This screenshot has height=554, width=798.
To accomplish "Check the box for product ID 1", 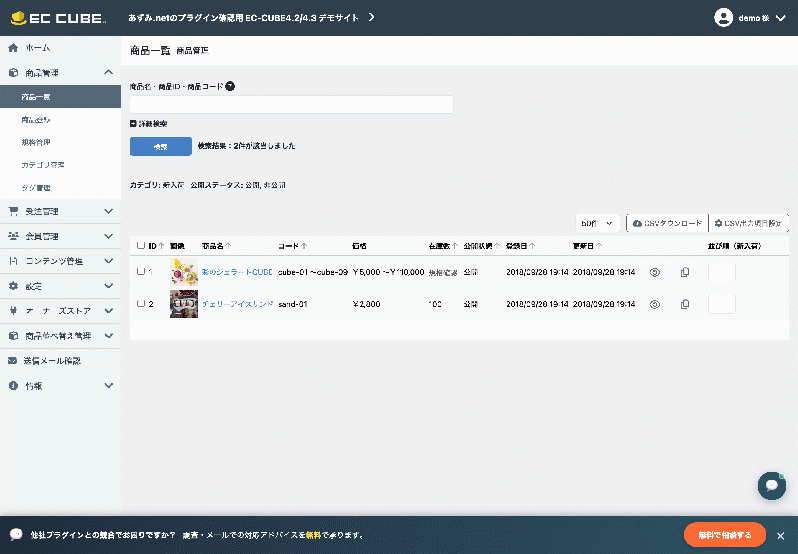I will pos(141,272).
